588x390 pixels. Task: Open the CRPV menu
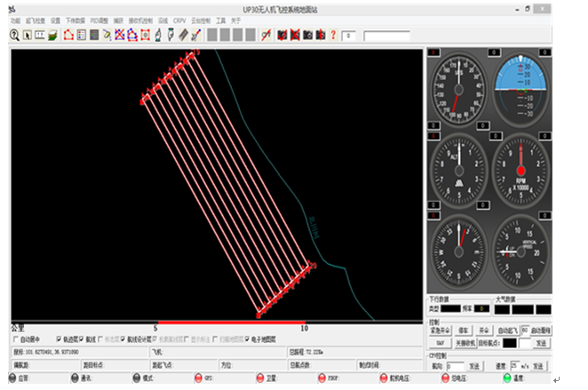[179, 20]
